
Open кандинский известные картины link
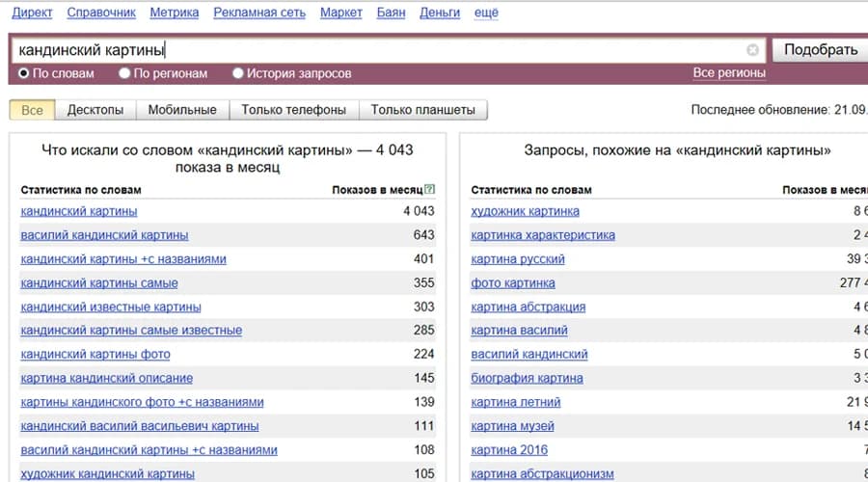click(111, 307)
